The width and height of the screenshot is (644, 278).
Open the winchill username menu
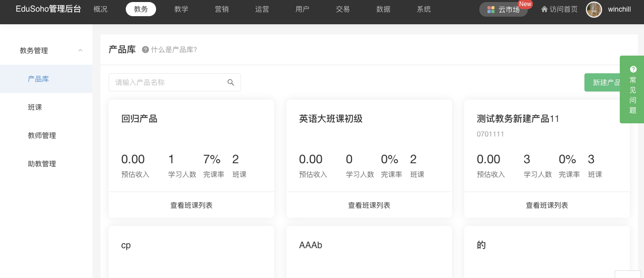619,9
